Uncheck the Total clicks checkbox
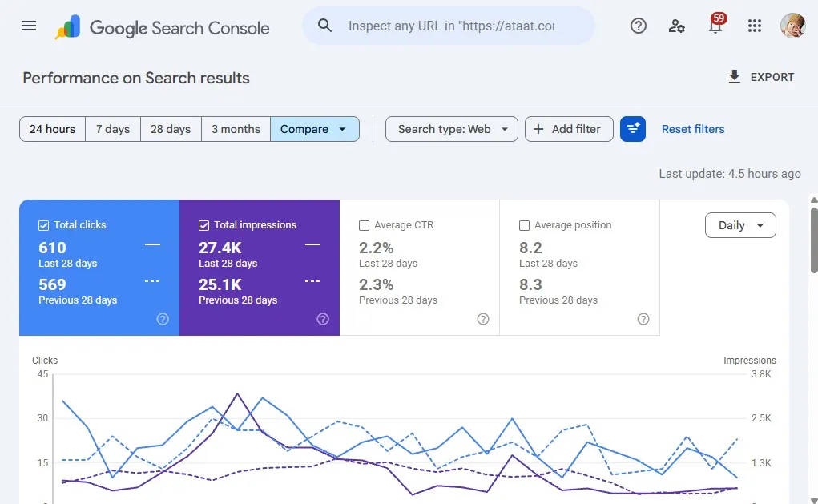This screenshot has width=818, height=504. 44,225
